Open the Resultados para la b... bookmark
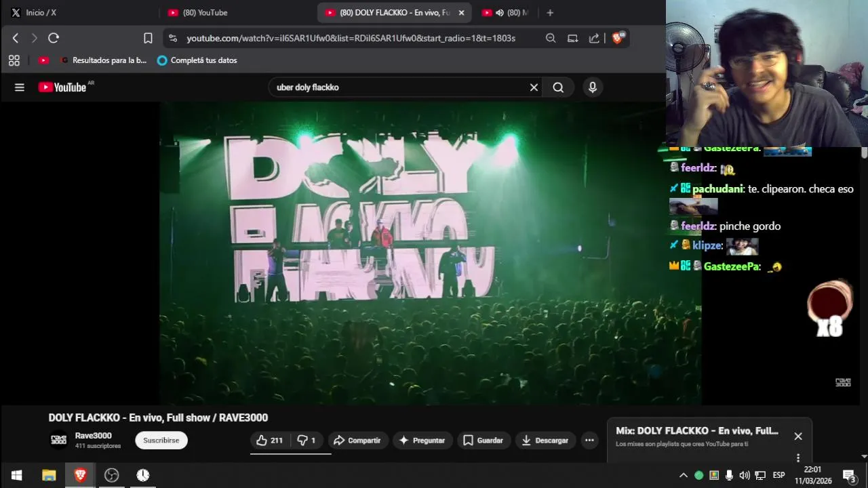Image resolution: width=868 pixels, height=488 pixels. tap(103, 60)
